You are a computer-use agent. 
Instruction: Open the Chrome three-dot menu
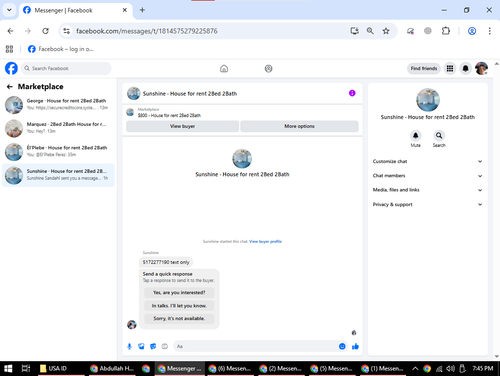[x=489, y=31]
